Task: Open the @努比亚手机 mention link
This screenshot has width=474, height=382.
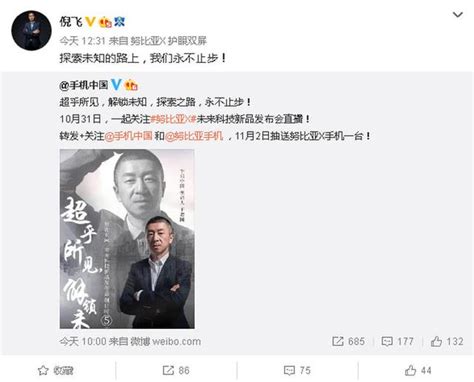Action: tap(194, 136)
